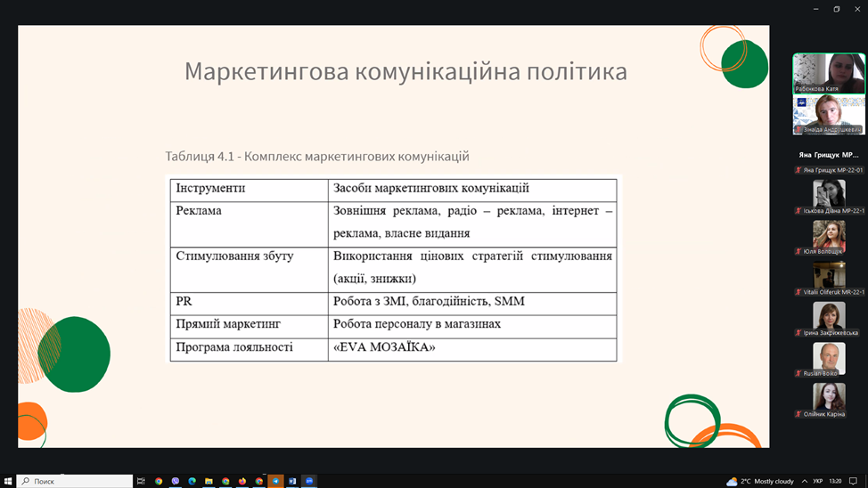The image size is (868, 488).
Task: Switch to Zoom in the taskbar
Action: (x=309, y=481)
